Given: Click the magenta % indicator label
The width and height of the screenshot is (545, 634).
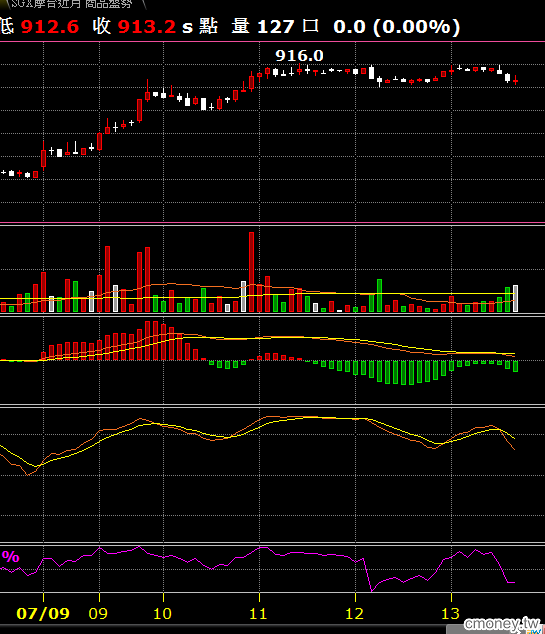Looking at the screenshot, I should pos(11,557).
